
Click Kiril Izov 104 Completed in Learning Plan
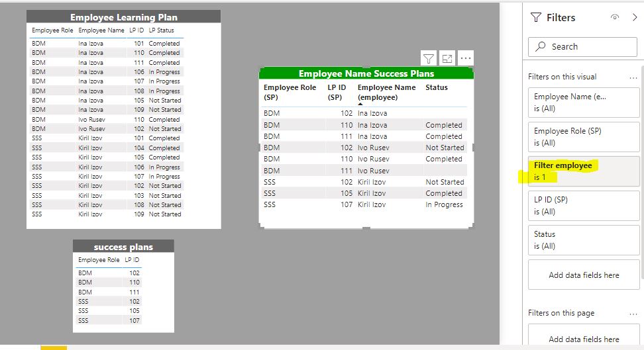point(107,148)
